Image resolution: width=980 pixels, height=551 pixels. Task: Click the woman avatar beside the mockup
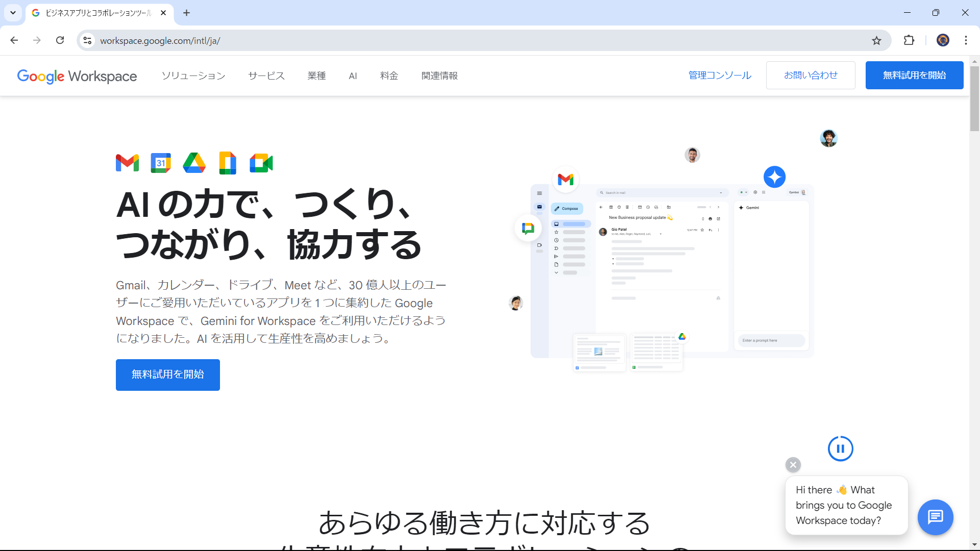point(516,303)
